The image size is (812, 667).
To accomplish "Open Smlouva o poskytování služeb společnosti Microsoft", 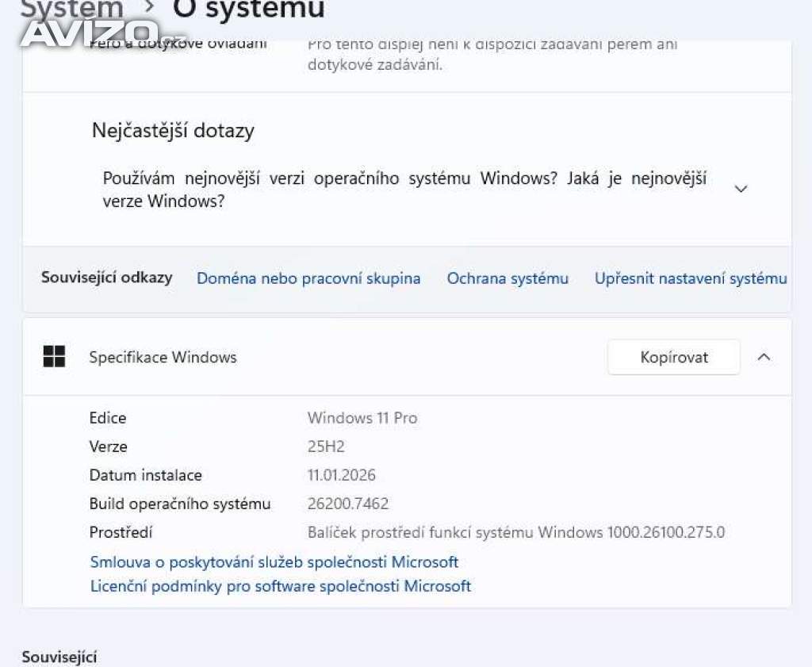I will click(x=274, y=562).
